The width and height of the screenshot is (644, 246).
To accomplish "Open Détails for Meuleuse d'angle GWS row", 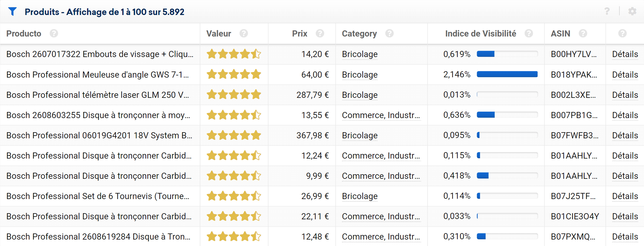I will coord(625,75).
